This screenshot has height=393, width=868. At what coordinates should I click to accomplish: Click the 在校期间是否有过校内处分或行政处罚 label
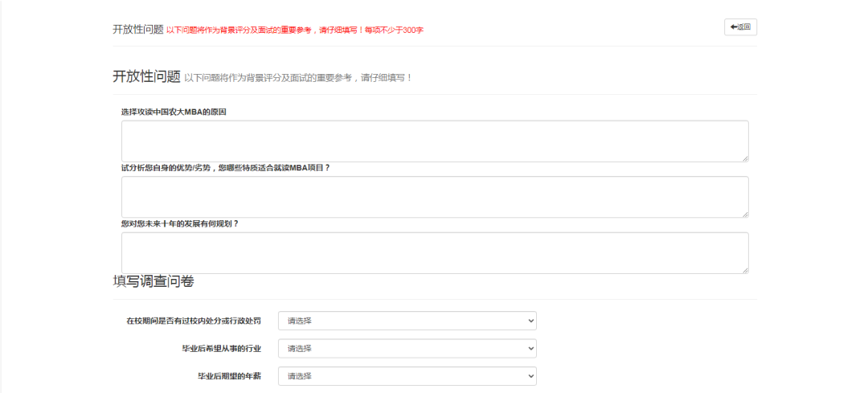194,321
